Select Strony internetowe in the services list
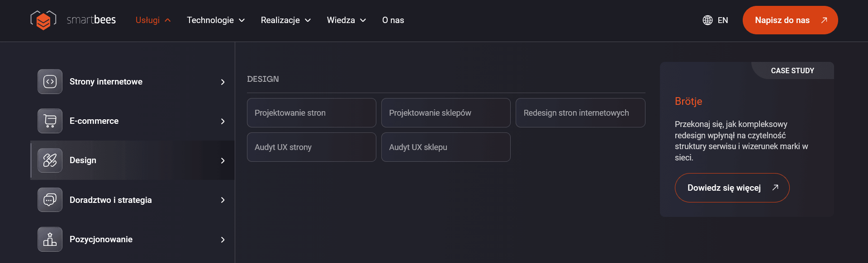 tap(132, 82)
